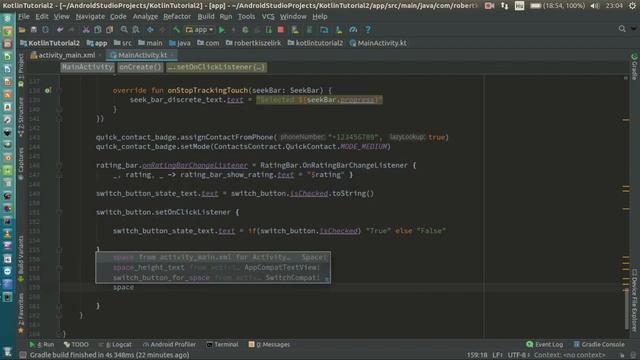Image resolution: width=640 pixels, height=360 pixels.
Task: Click robertkiszelirk in navigation bar
Action: [253, 43]
